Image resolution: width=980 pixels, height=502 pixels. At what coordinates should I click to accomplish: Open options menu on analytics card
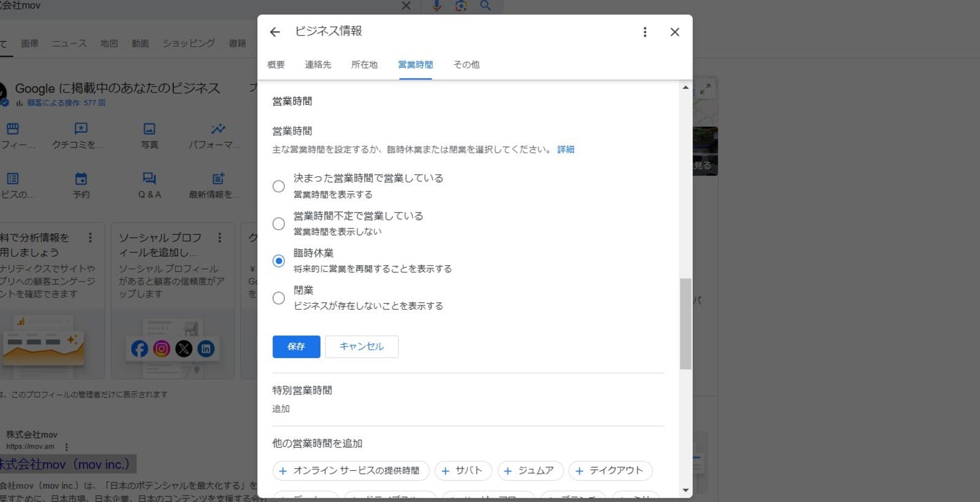coord(90,238)
